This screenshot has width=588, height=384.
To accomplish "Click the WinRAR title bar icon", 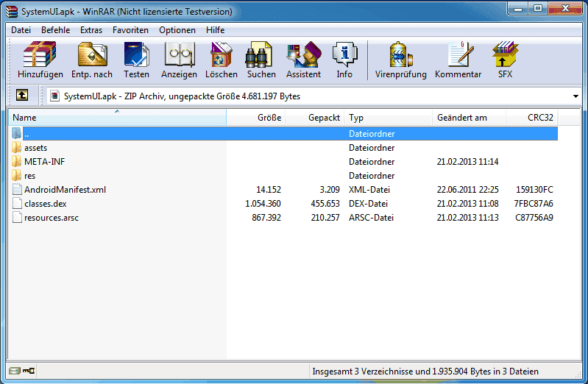I will tap(12, 12).
